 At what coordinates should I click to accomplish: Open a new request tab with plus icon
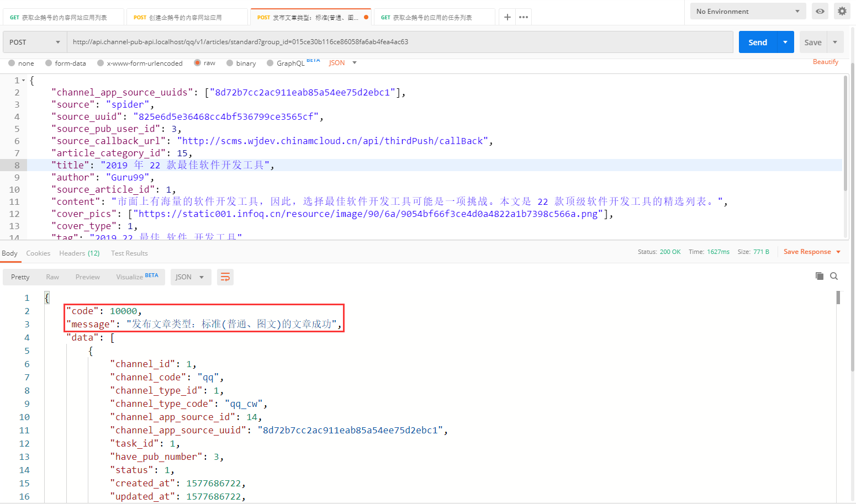pos(507,17)
